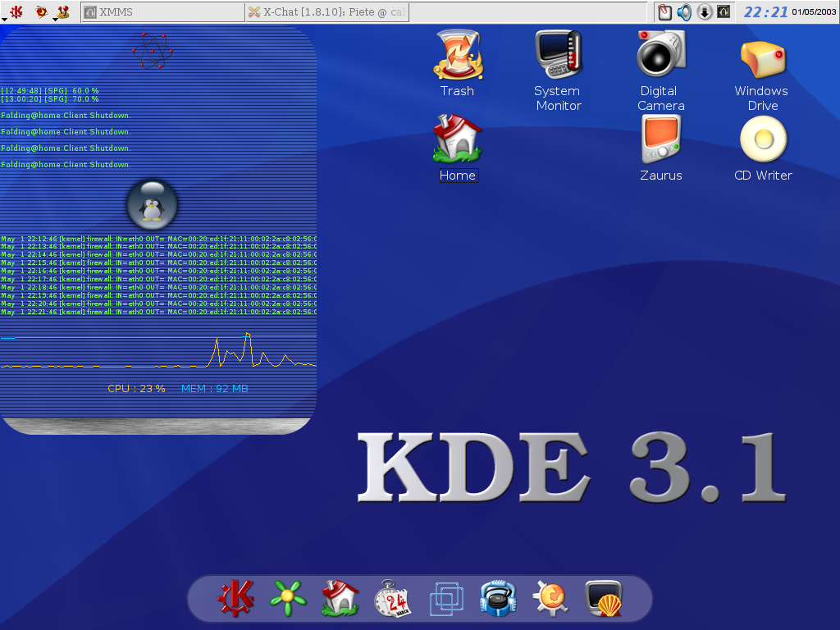The image size is (840, 630).
Task: Switch to the X-Chat taskbar entry
Action: (327, 11)
